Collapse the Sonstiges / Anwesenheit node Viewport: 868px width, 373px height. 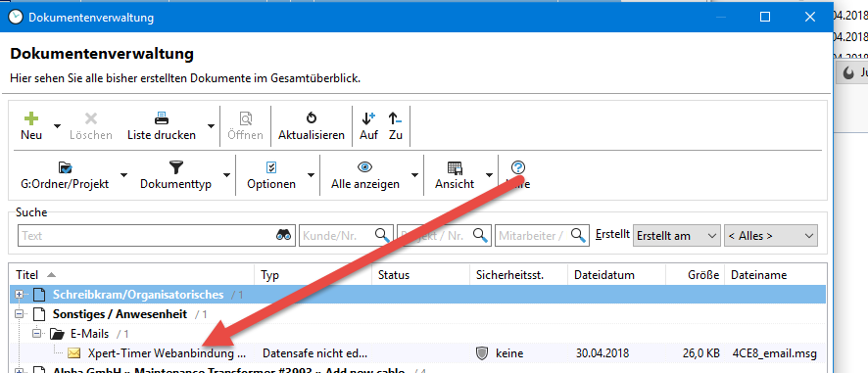point(20,314)
